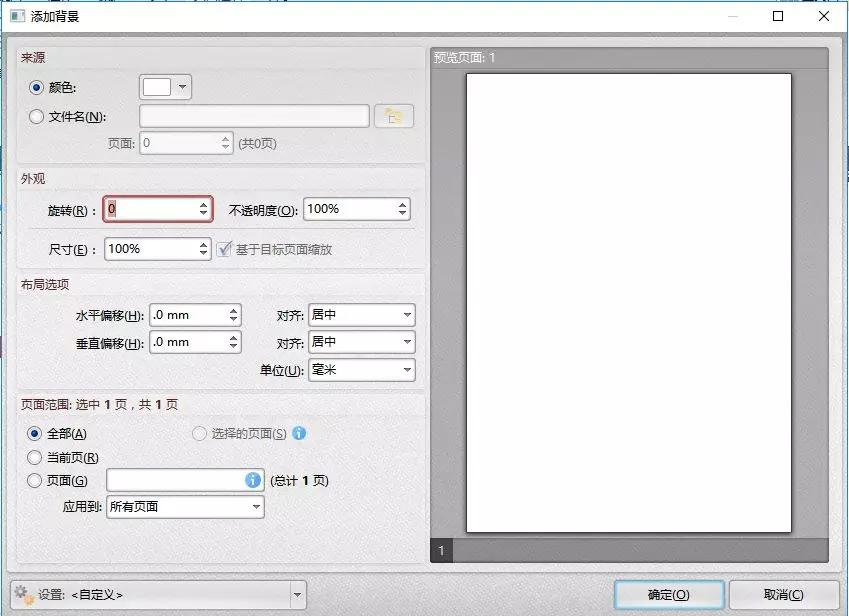Screen dimensions: 849x616
Task: Open the 设置 自定义 dropdown
Action: point(158,595)
